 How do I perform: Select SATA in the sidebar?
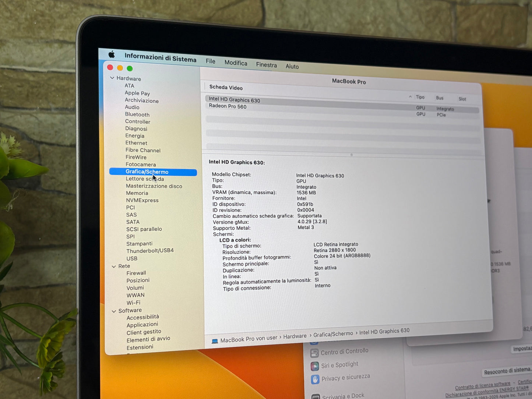[x=133, y=222]
